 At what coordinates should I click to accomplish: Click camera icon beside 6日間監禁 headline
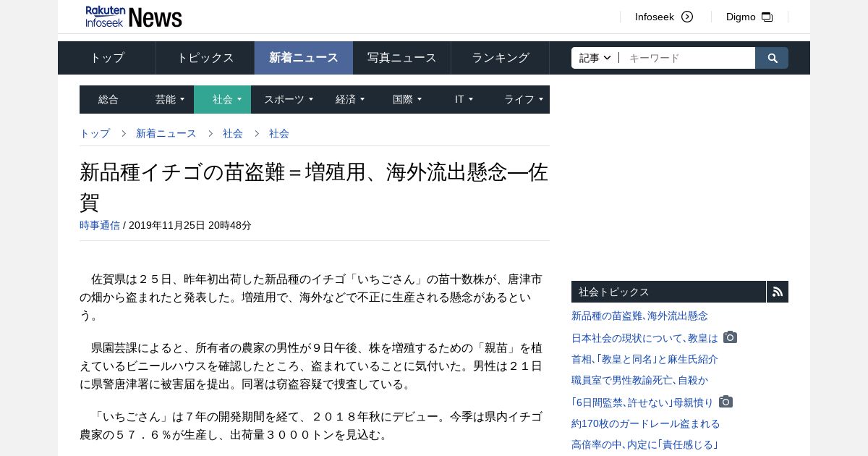pyautogui.click(x=726, y=402)
